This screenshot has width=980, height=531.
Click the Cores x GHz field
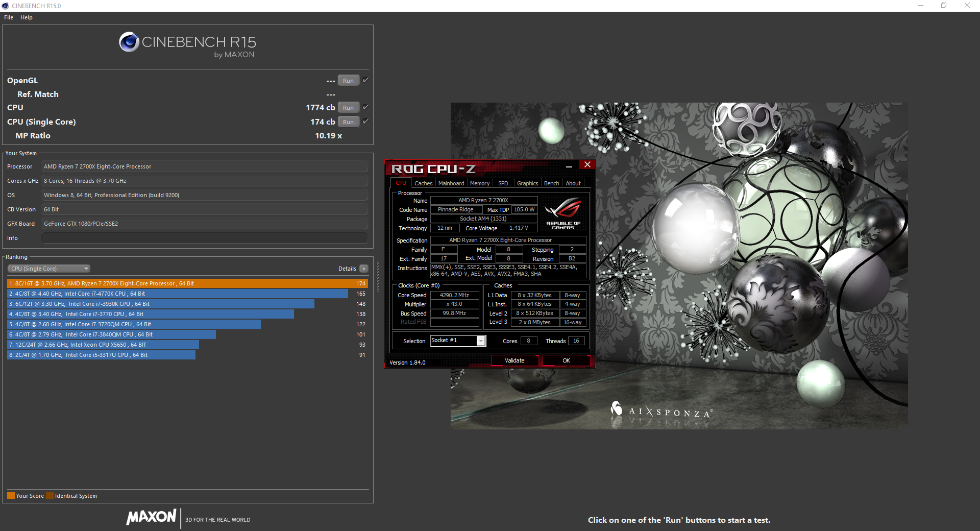205,181
